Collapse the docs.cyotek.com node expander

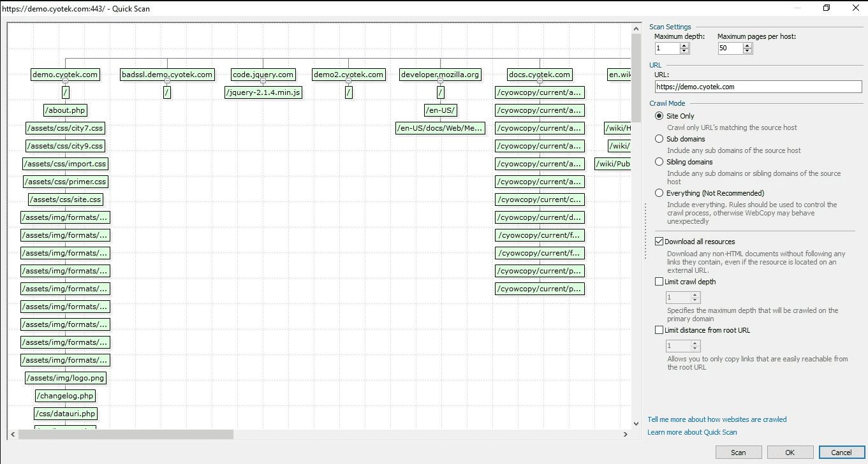(x=540, y=81)
